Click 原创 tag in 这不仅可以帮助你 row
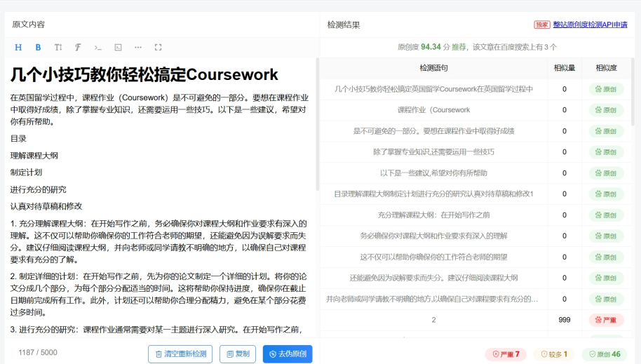 pyautogui.click(x=606, y=257)
